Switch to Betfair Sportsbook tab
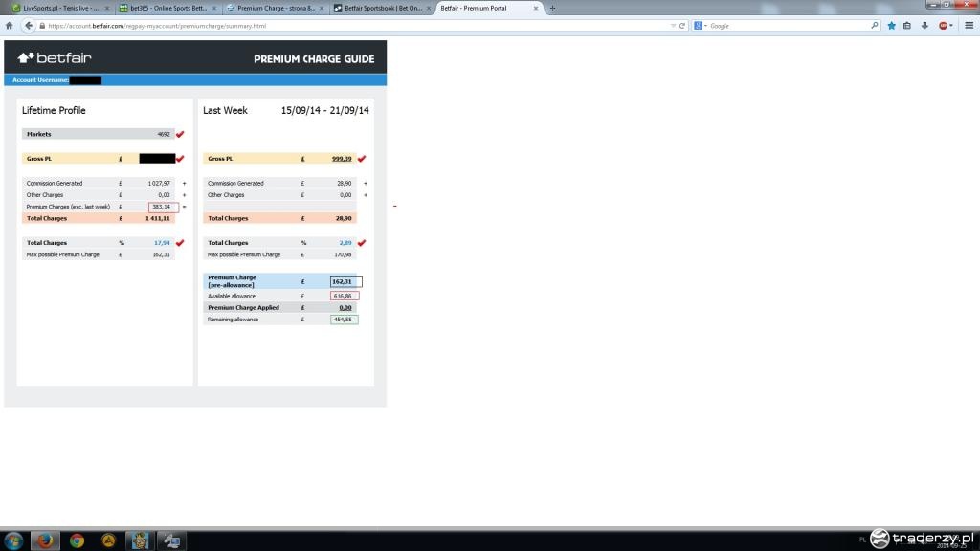 click(382, 8)
